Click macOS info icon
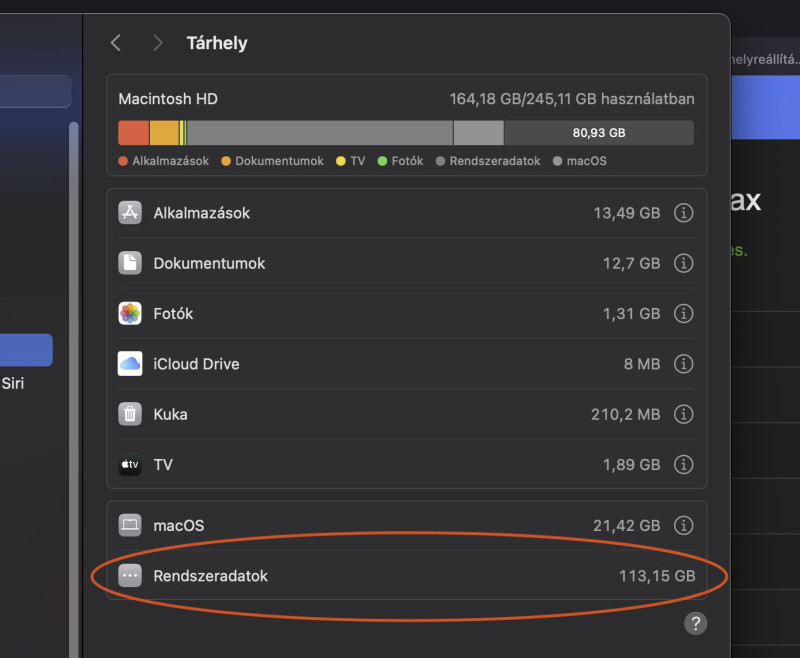This screenshot has width=800, height=658. [x=683, y=525]
